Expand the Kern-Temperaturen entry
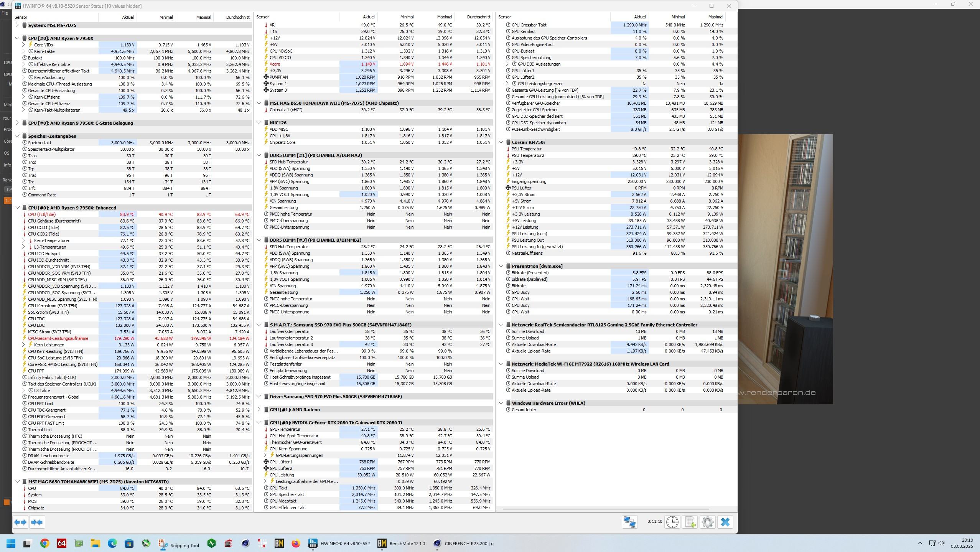This screenshot has height=552, width=980. pos(23,241)
